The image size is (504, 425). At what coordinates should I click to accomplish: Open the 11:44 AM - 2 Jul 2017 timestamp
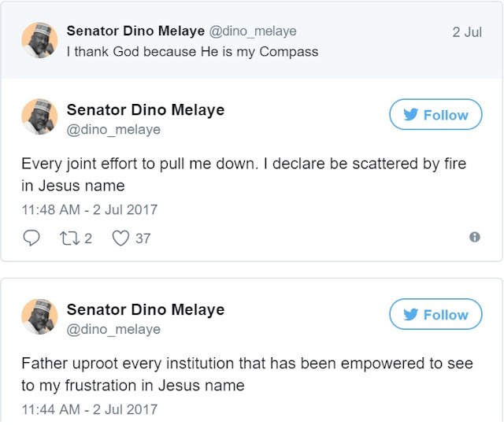(x=89, y=410)
